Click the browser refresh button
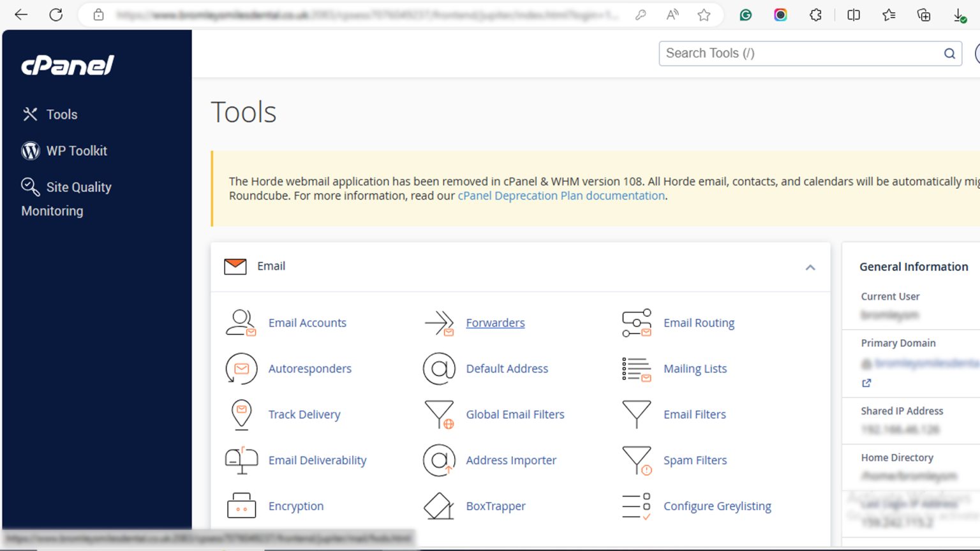Screen dimensions: 980x551 [56, 15]
